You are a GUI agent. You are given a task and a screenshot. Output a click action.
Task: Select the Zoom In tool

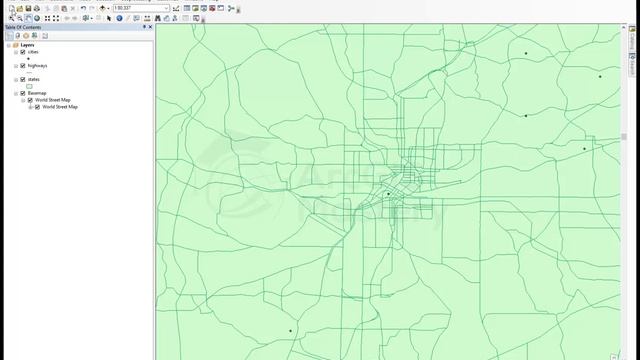click(x=11, y=18)
